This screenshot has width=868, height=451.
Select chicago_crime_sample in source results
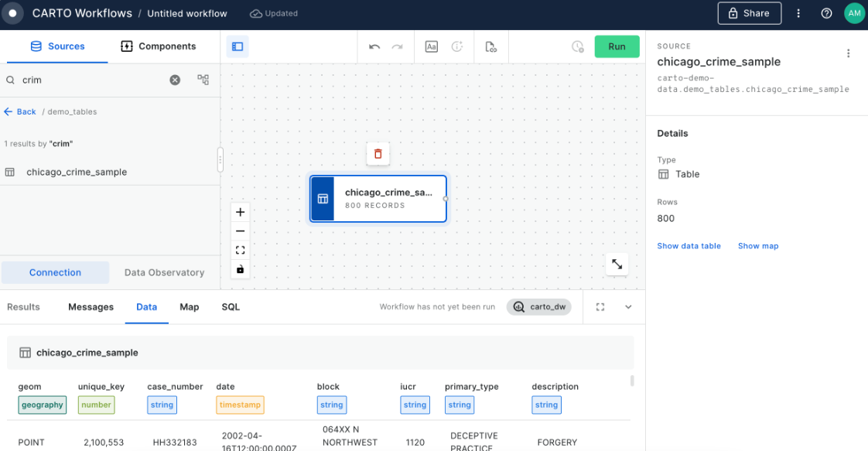(110, 172)
